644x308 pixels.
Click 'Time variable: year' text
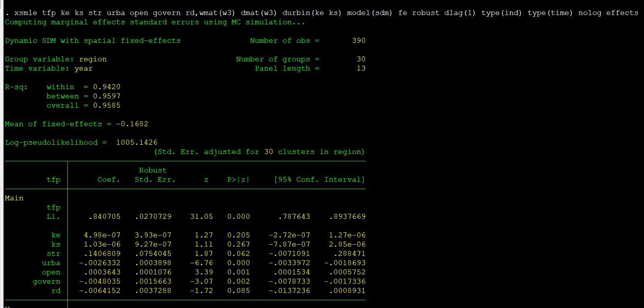click(x=49, y=68)
